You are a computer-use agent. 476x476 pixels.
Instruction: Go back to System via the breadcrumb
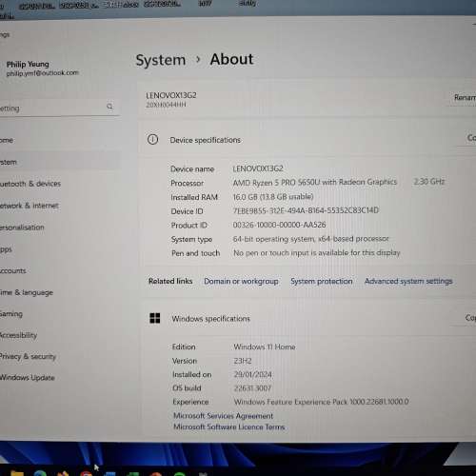(x=161, y=60)
